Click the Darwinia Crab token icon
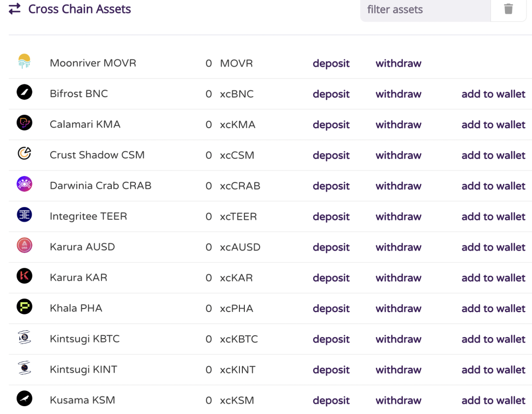 pyautogui.click(x=24, y=184)
